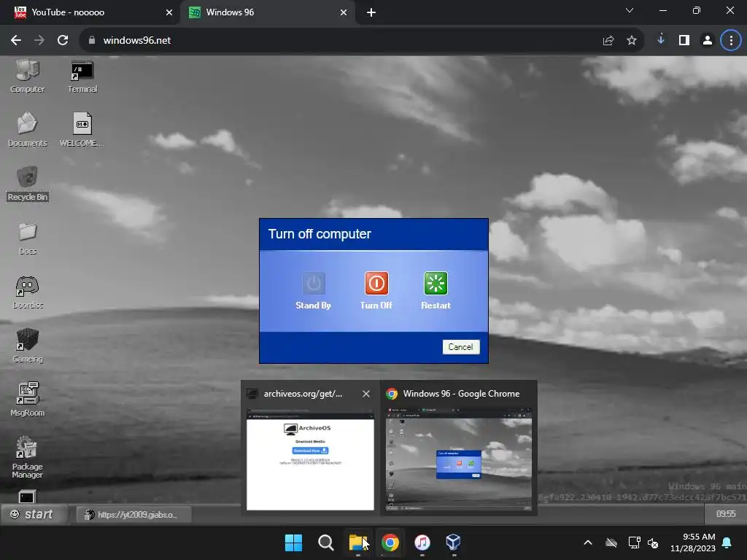Open a new Chrome tab
The image size is (747, 560).
click(x=371, y=12)
